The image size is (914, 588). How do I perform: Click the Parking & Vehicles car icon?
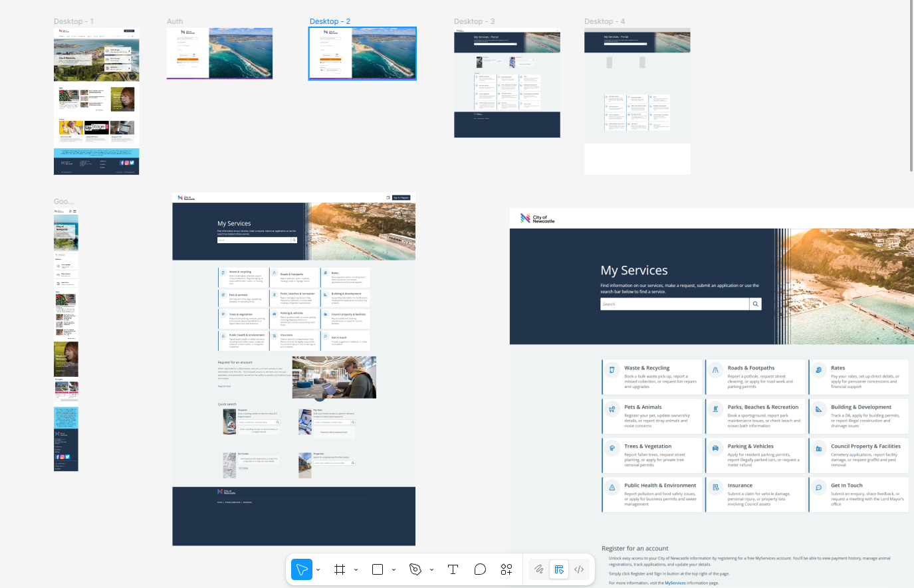(x=715, y=448)
